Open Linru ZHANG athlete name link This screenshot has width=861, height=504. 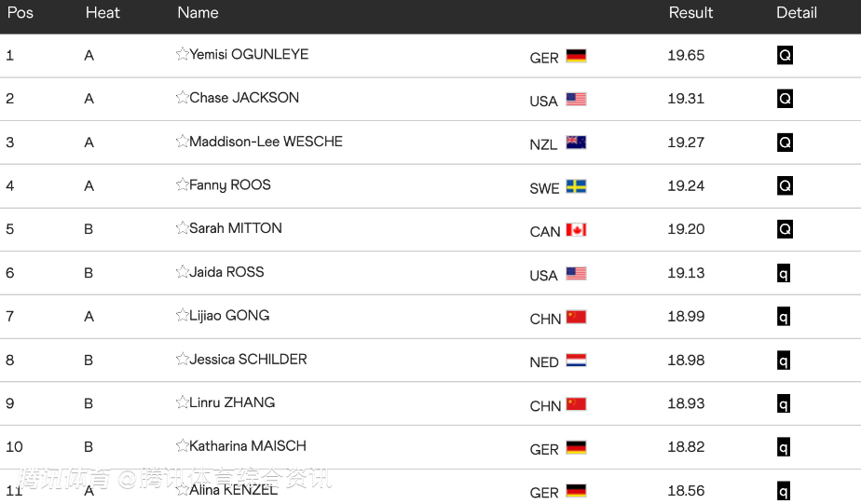pyautogui.click(x=232, y=402)
